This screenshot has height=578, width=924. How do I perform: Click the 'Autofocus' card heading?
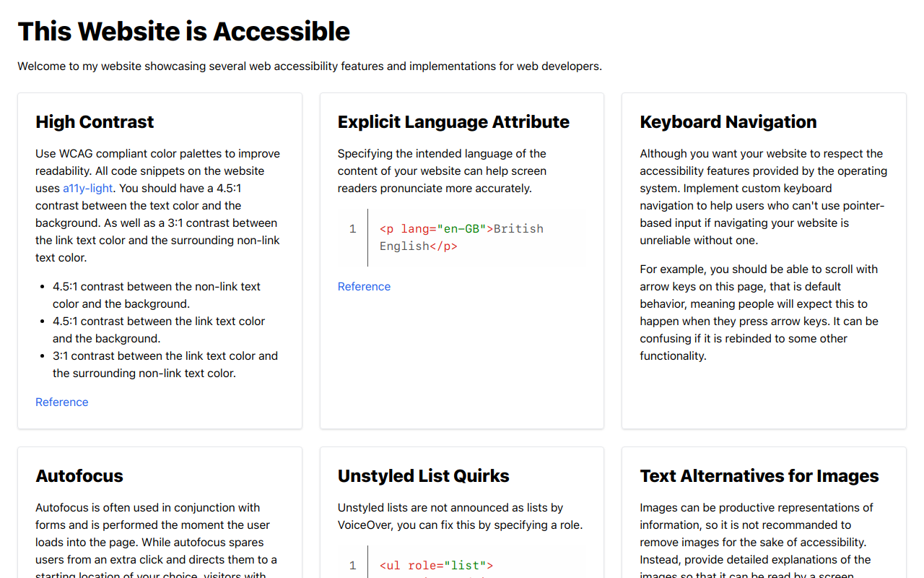tap(79, 476)
